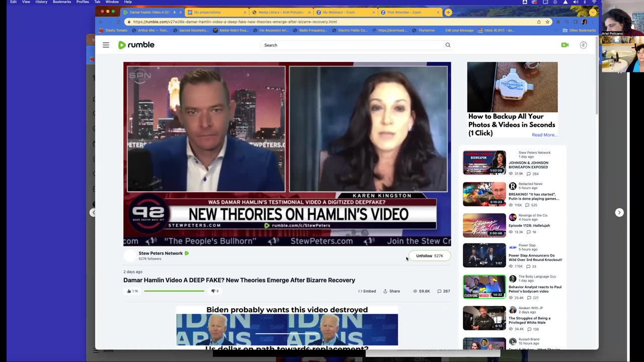Open Redacted News Putin video thumbnail
This screenshot has width=644, height=362.
[x=485, y=194]
